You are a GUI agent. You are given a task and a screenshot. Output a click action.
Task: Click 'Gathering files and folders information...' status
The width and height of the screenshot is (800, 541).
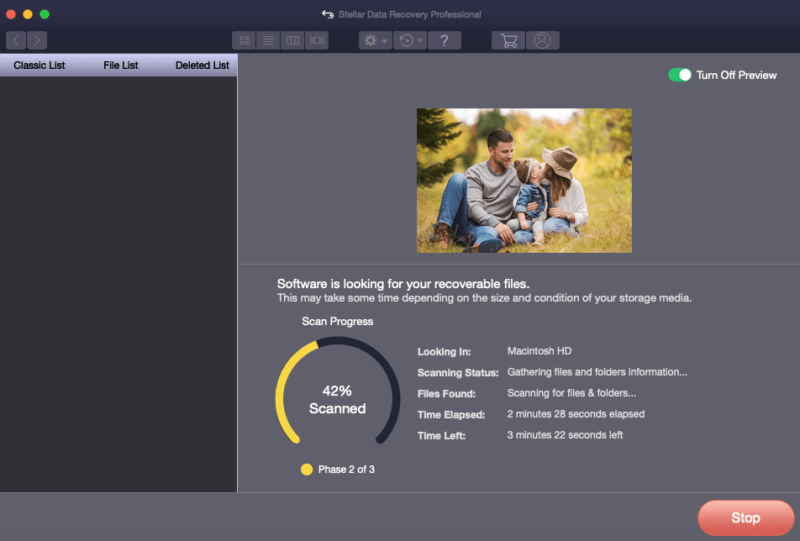(x=597, y=372)
